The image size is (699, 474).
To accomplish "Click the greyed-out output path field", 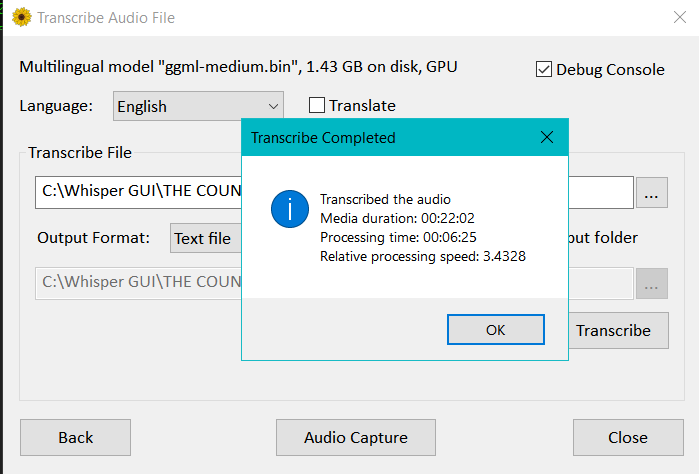I will (138, 284).
